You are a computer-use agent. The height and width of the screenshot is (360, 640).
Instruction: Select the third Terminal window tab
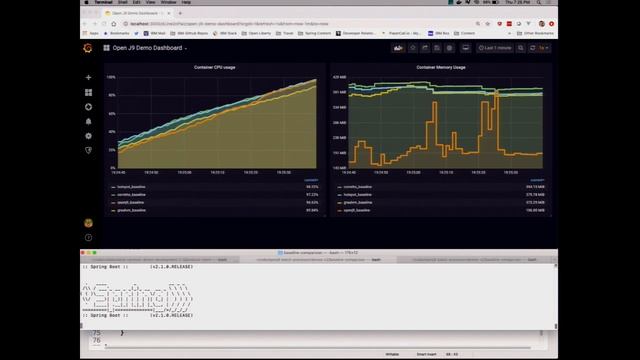[476, 260]
